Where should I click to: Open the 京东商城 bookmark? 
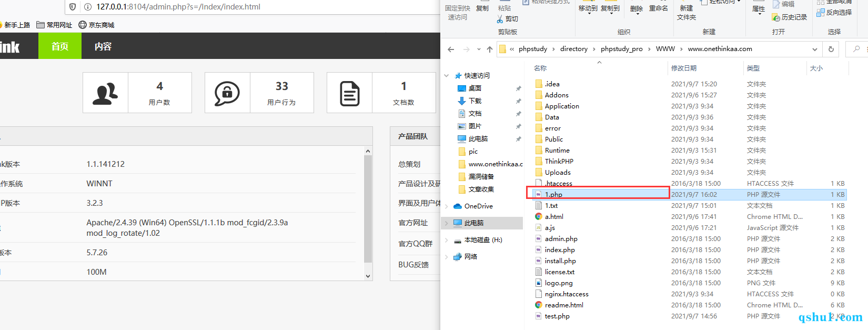point(97,25)
